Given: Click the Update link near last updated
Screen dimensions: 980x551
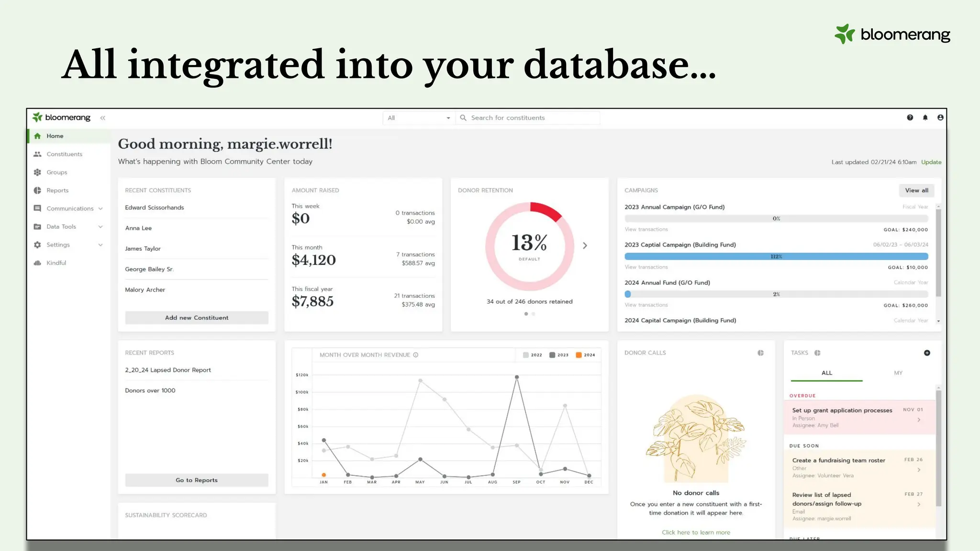Looking at the screenshot, I should 931,162.
